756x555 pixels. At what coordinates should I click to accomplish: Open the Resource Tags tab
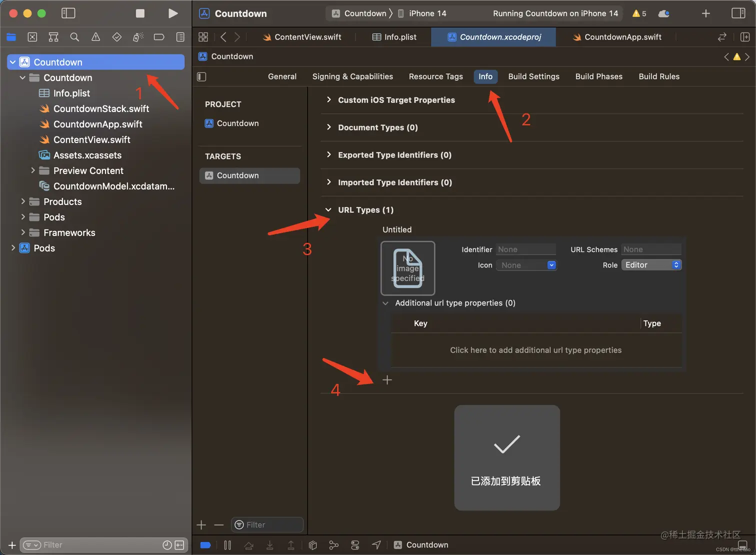pos(436,76)
